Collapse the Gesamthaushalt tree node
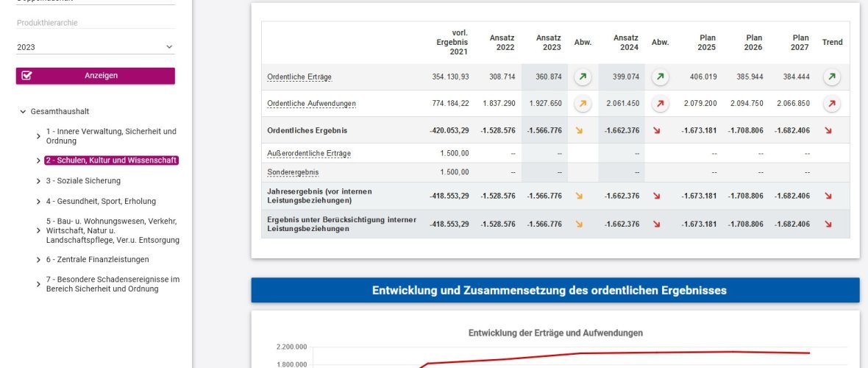Image resolution: width=868 pixels, height=368 pixels. pos(23,111)
